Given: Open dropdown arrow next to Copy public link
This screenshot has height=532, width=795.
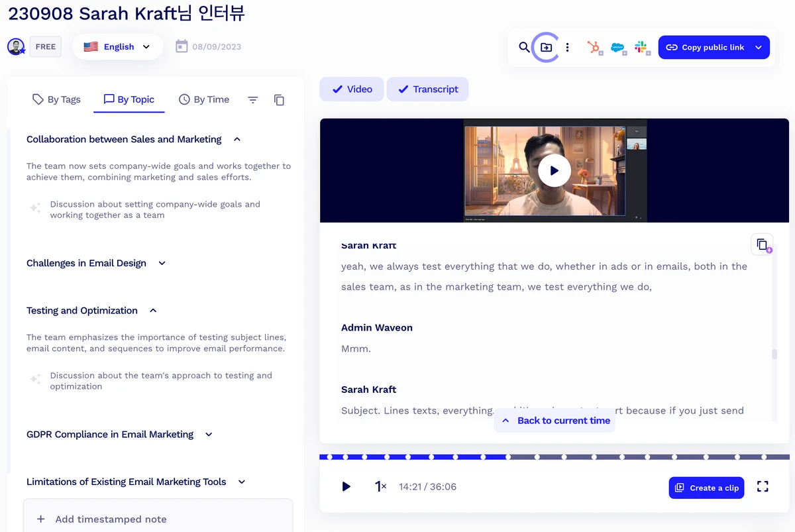Looking at the screenshot, I should coord(759,47).
